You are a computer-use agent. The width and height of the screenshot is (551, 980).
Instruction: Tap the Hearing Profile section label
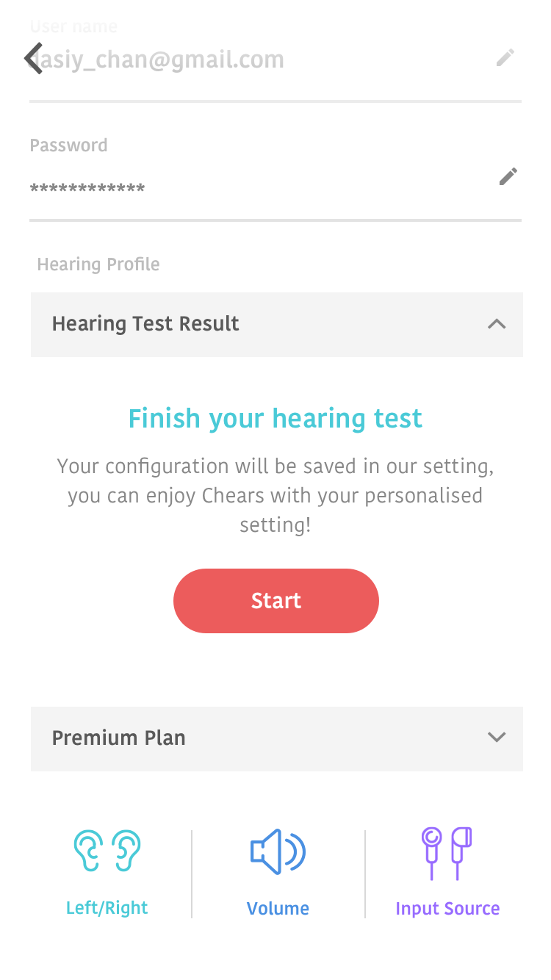pyautogui.click(x=98, y=264)
